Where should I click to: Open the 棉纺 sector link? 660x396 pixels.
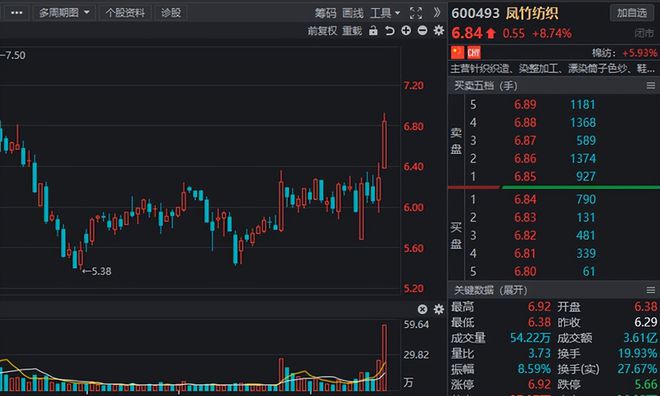(603, 53)
